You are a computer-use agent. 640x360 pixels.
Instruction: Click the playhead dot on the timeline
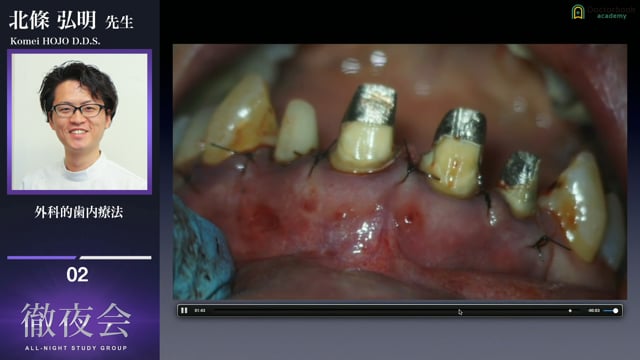click(x=570, y=311)
